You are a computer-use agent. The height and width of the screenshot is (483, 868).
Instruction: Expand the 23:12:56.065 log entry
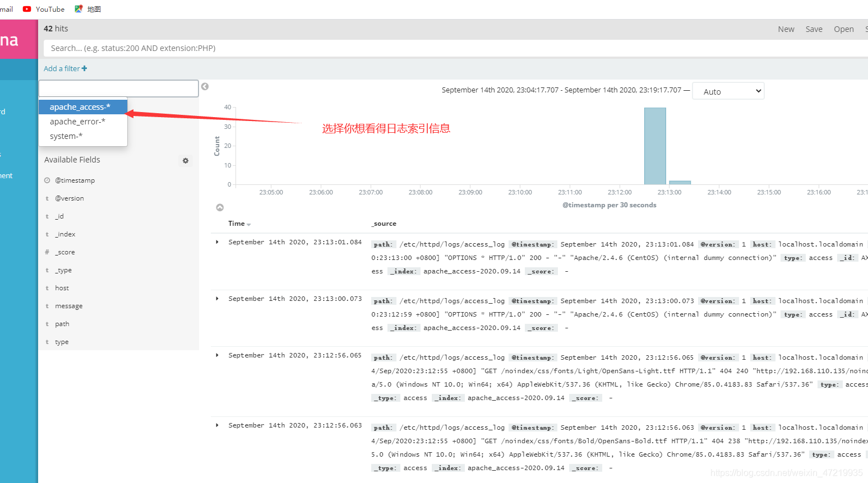point(218,355)
